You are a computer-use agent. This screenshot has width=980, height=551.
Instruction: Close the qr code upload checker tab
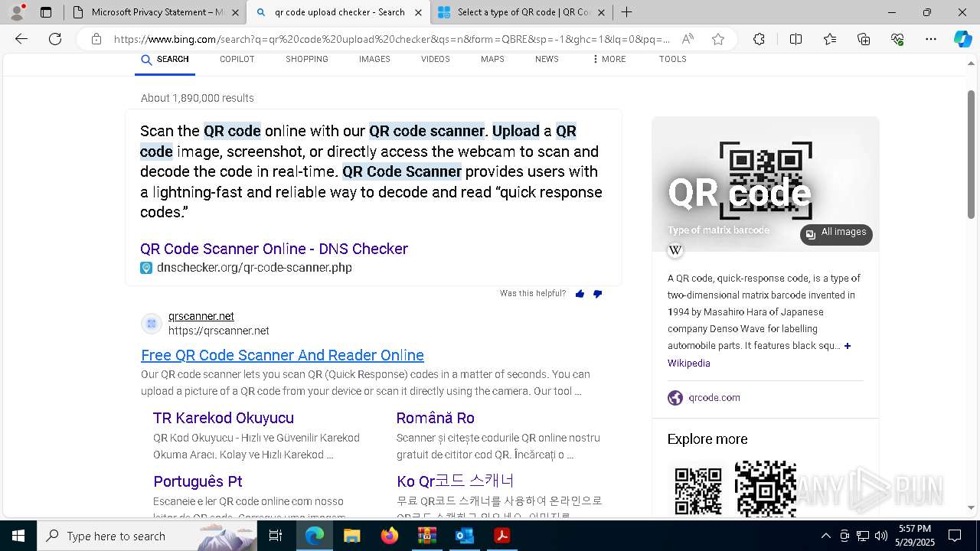point(418,12)
